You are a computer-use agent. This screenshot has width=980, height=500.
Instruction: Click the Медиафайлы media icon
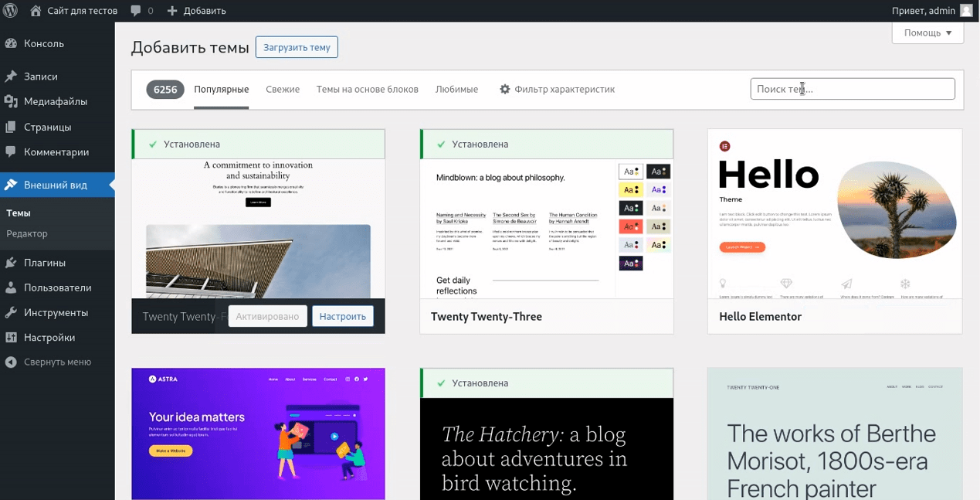coord(11,101)
